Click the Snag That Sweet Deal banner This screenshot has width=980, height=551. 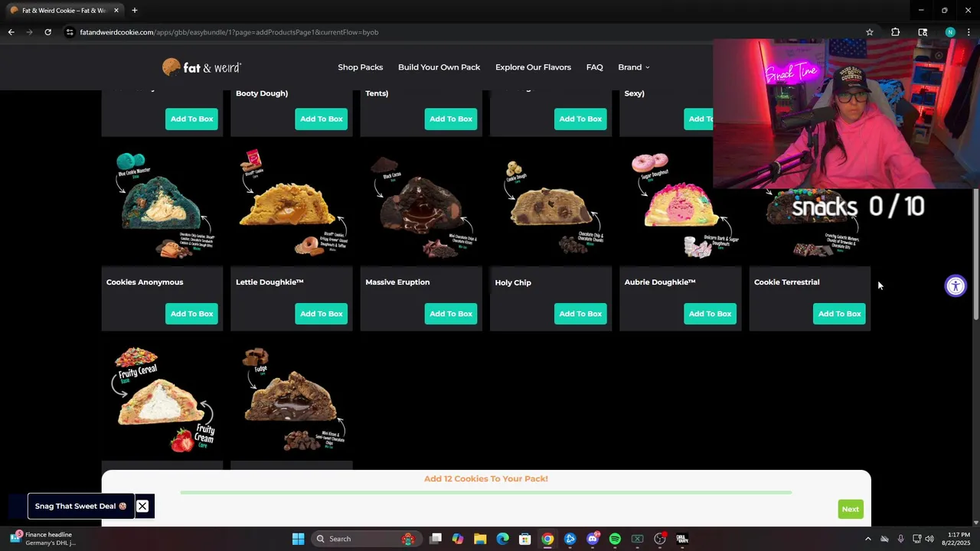(x=81, y=506)
